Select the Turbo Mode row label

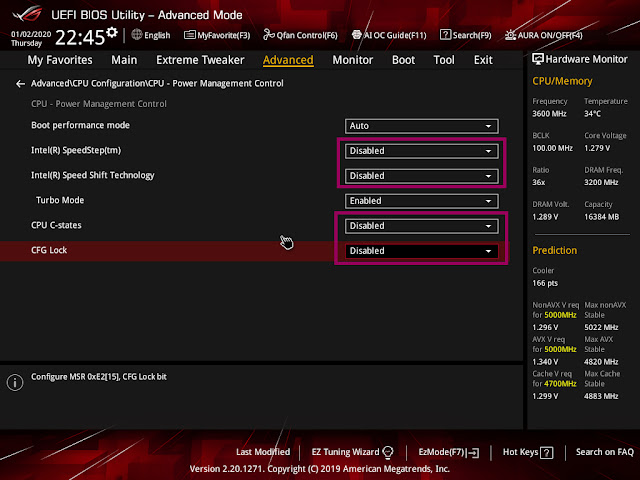[60, 200]
